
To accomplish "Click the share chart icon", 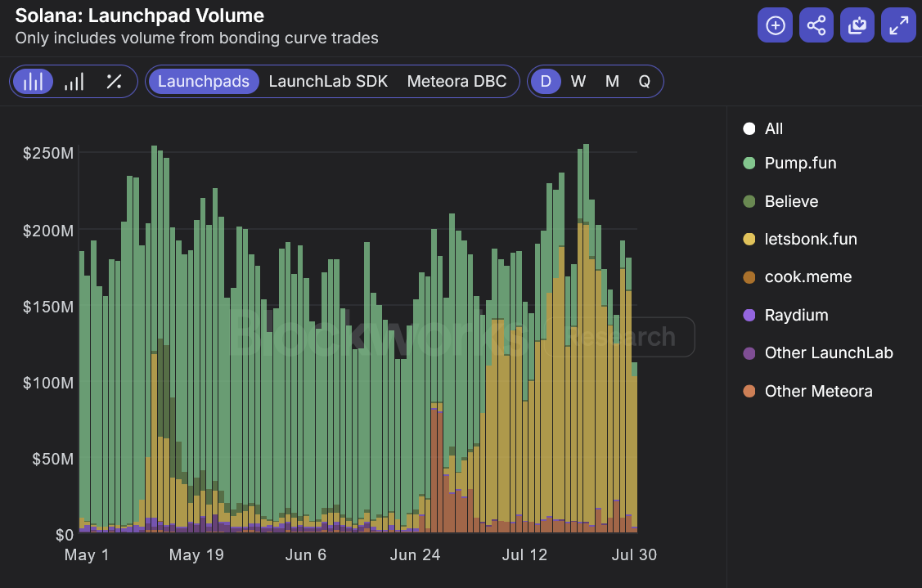I will [x=816, y=25].
